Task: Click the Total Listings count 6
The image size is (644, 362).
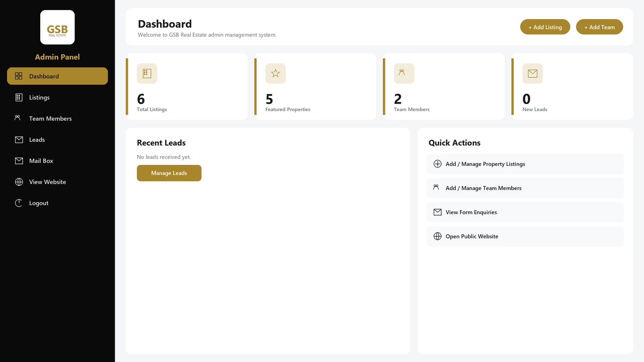Action: click(x=141, y=99)
